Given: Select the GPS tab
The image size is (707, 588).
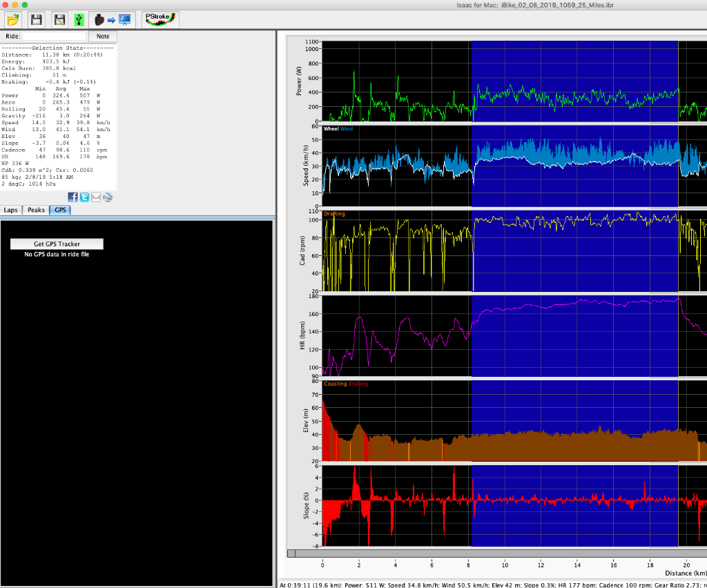Looking at the screenshot, I should [x=60, y=210].
